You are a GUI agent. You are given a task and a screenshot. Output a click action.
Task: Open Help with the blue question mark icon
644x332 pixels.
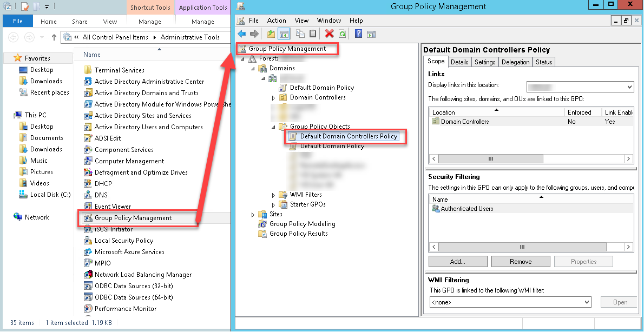[x=358, y=34]
